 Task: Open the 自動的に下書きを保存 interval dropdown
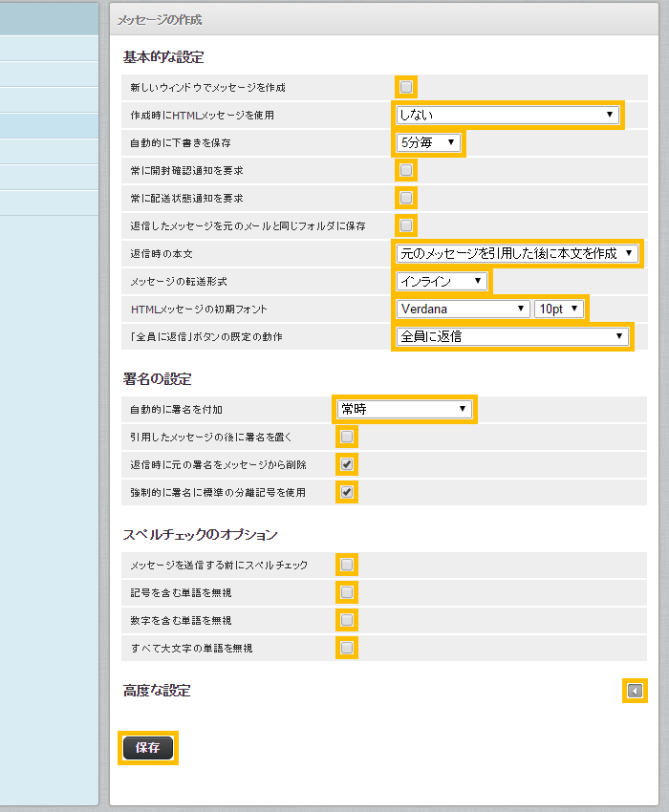[429, 142]
